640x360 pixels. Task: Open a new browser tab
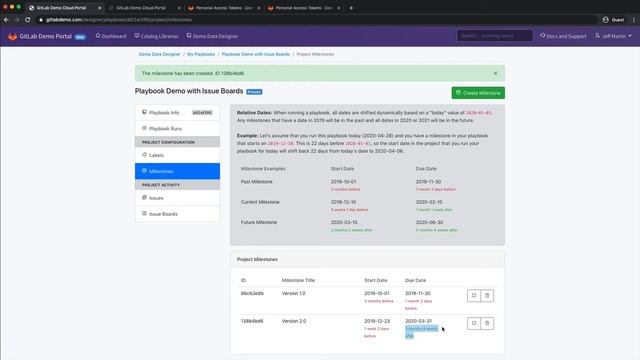(x=351, y=8)
